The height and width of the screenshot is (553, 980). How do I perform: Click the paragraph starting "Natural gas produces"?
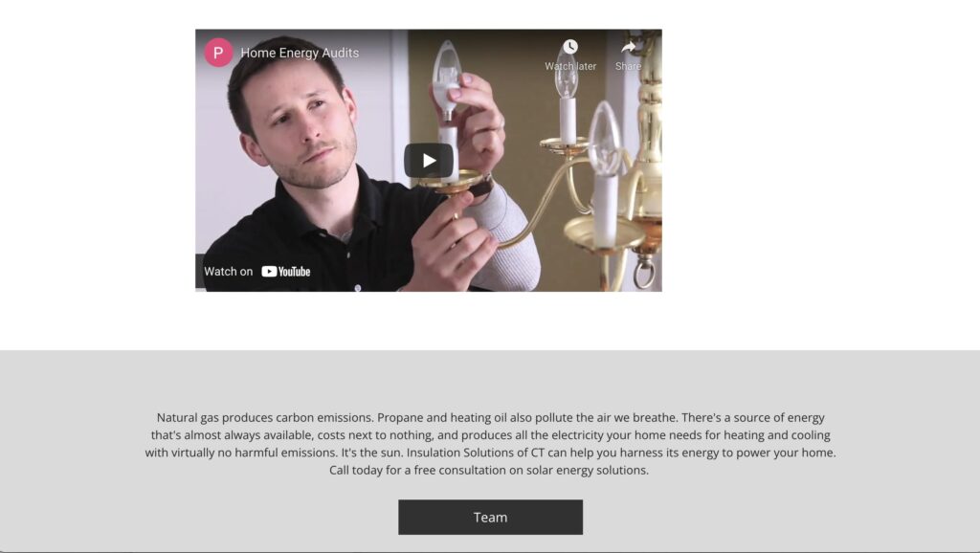(x=491, y=444)
